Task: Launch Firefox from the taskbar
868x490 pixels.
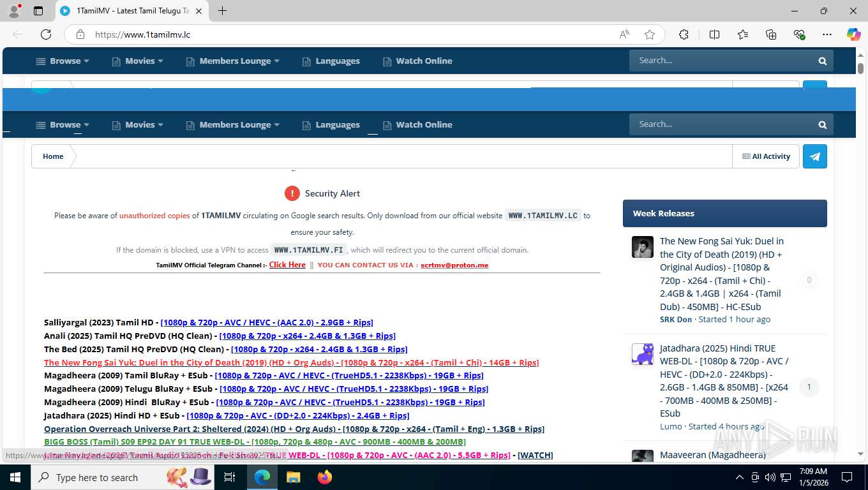Action: pos(325,477)
